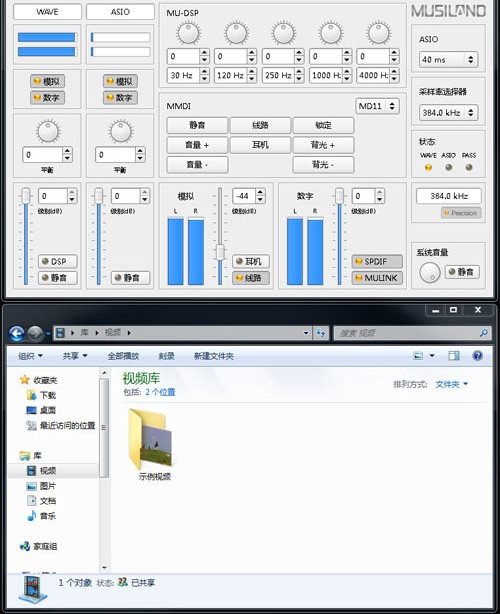Expand the 文件夹 arrangement dropdown

[452, 384]
